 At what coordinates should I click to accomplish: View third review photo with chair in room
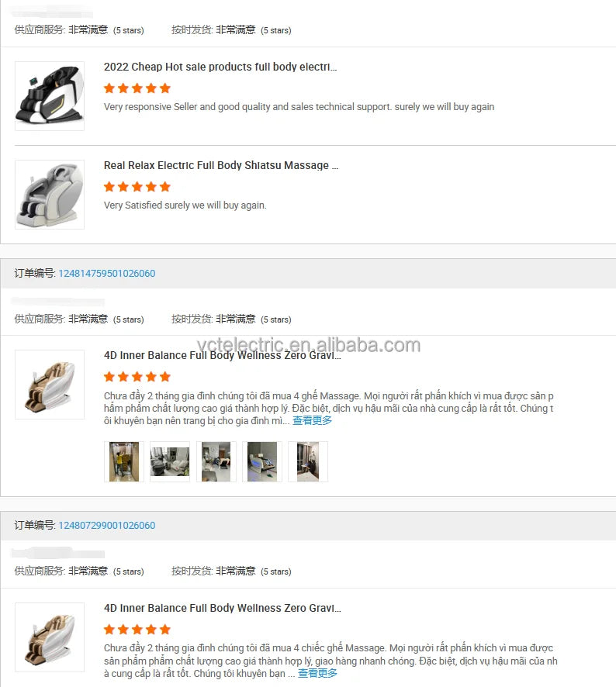coord(216,462)
